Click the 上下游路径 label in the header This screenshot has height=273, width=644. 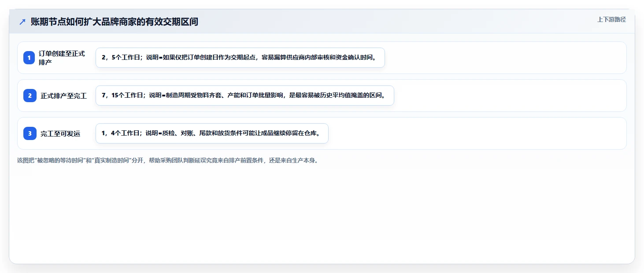611,19
